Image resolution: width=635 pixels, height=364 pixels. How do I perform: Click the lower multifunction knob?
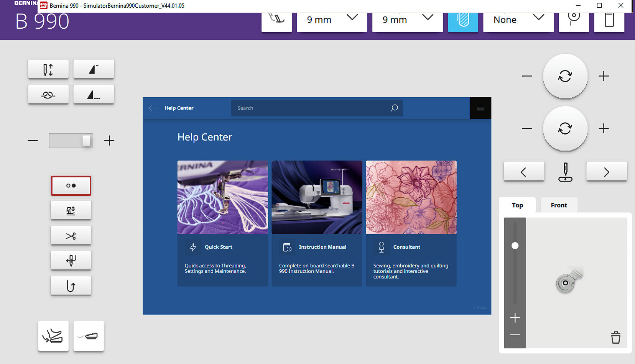(x=565, y=128)
